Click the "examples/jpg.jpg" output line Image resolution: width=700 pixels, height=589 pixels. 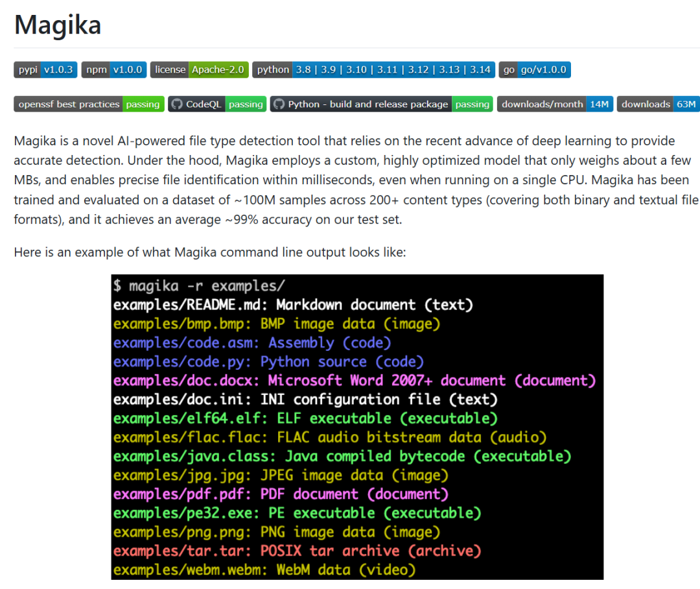pyautogui.click(x=281, y=475)
